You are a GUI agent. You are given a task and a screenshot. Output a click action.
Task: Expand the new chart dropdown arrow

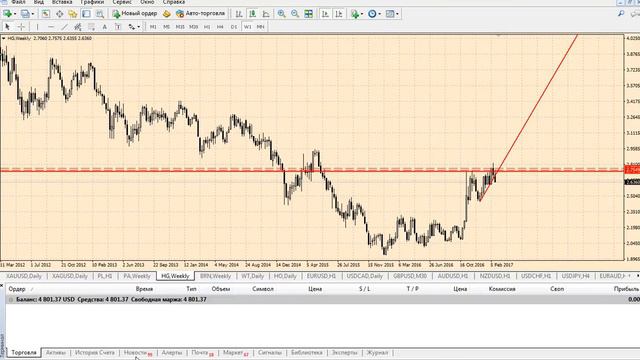[15, 14]
